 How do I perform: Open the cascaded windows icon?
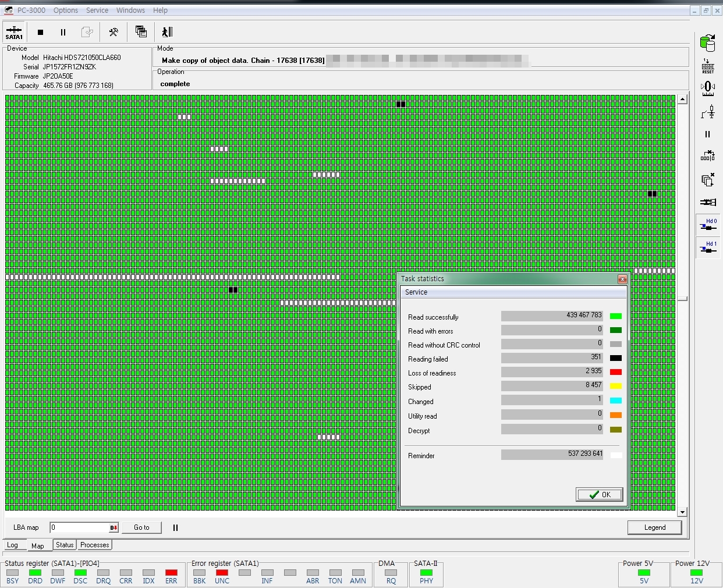(x=141, y=32)
